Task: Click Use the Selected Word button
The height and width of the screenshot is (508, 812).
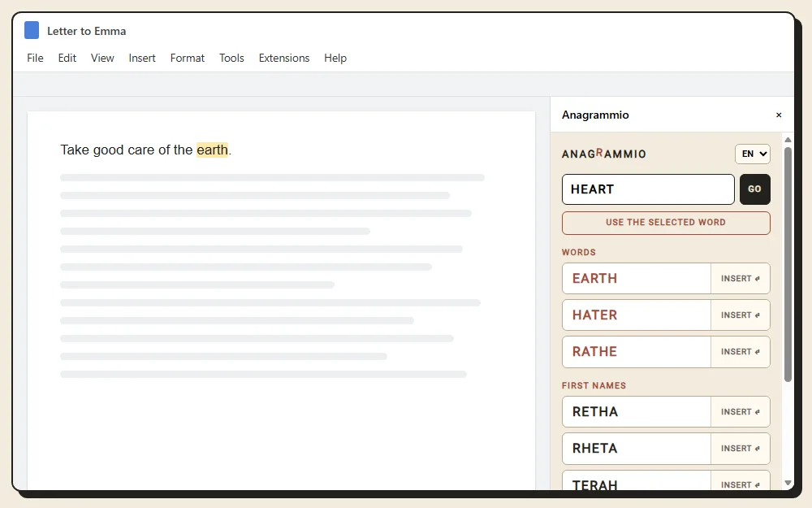Action: [x=666, y=223]
